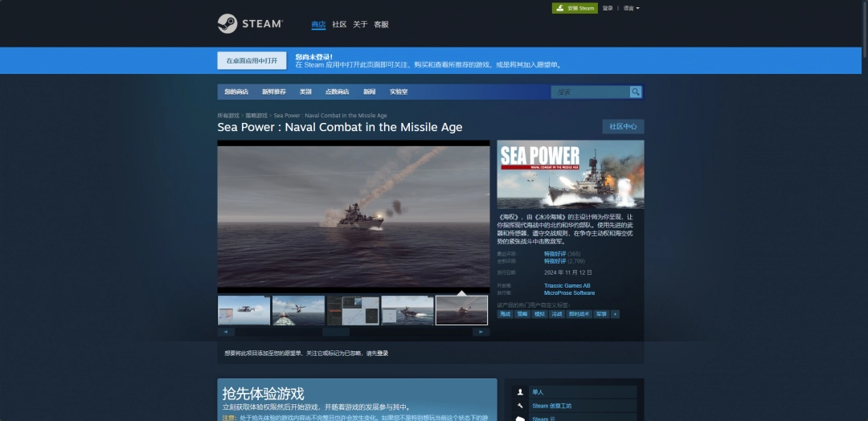Open the 关于 about menu
868x421 pixels.
[x=360, y=24]
